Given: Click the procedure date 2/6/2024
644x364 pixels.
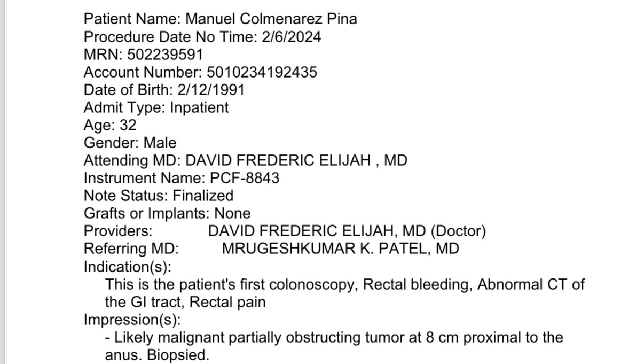Looking at the screenshot, I should (292, 37).
